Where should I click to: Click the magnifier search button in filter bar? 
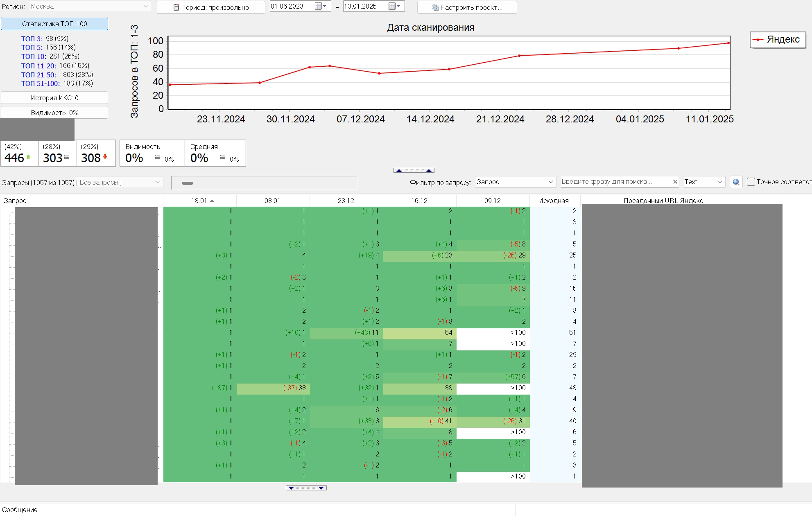(x=736, y=182)
